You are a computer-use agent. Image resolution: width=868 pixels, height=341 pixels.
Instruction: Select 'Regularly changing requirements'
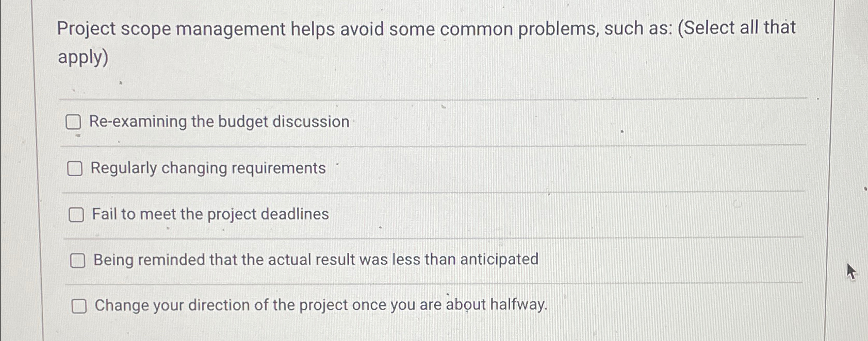coord(75,168)
